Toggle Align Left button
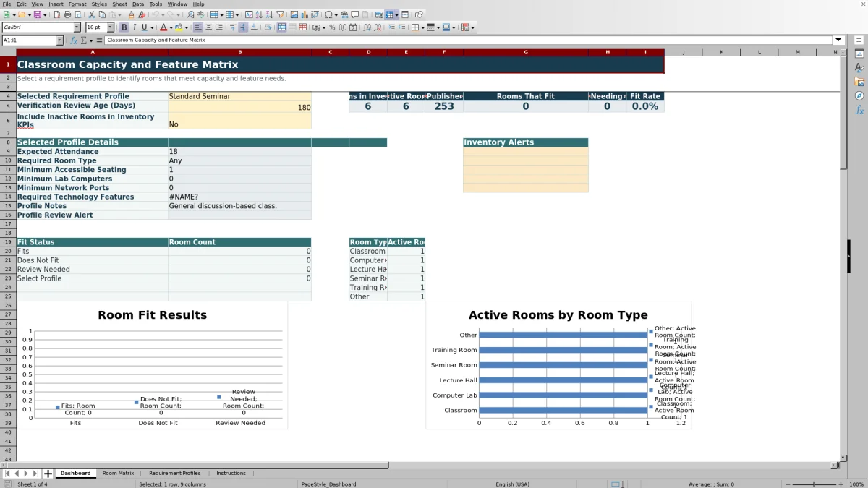The width and height of the screenshot is (868, 488). (x=197, y=27)
